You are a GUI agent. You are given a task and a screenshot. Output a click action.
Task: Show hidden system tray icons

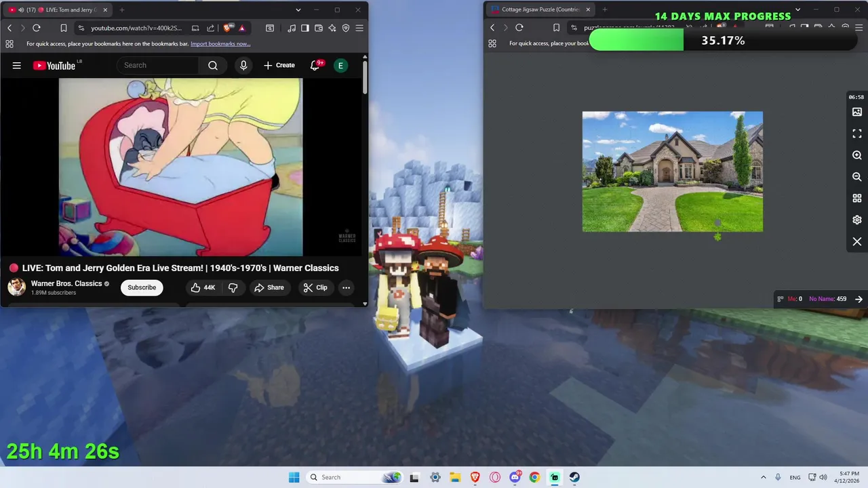tap(764, 477)
